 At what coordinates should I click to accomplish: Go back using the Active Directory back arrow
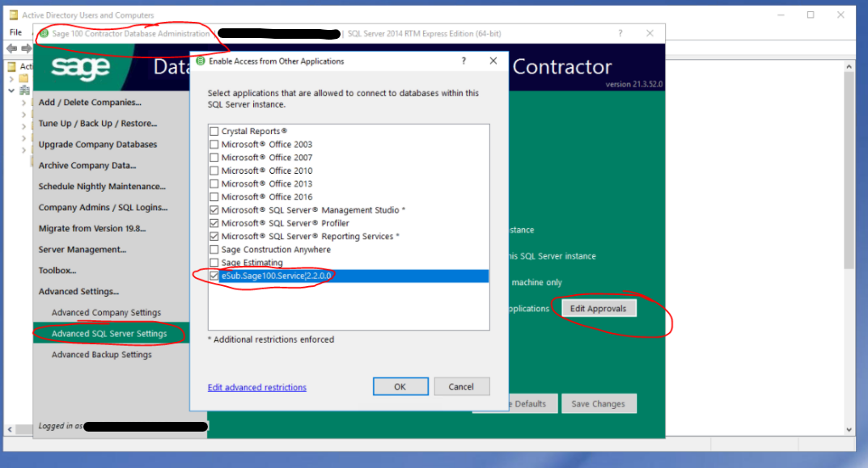coord(11,48)
